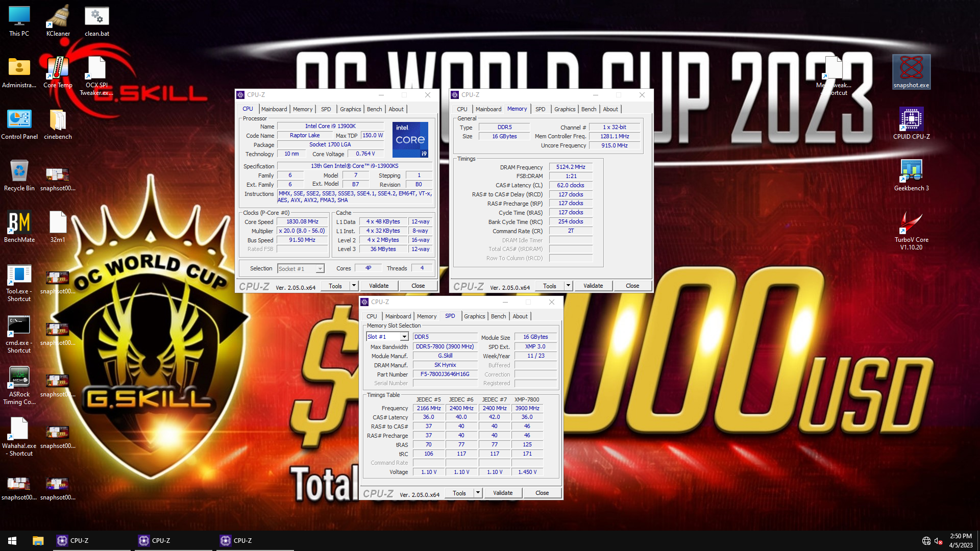The height and width of the screenshot is (551, 980).
Task: Click the Specification i9-13900KS text
Action: 354,166
